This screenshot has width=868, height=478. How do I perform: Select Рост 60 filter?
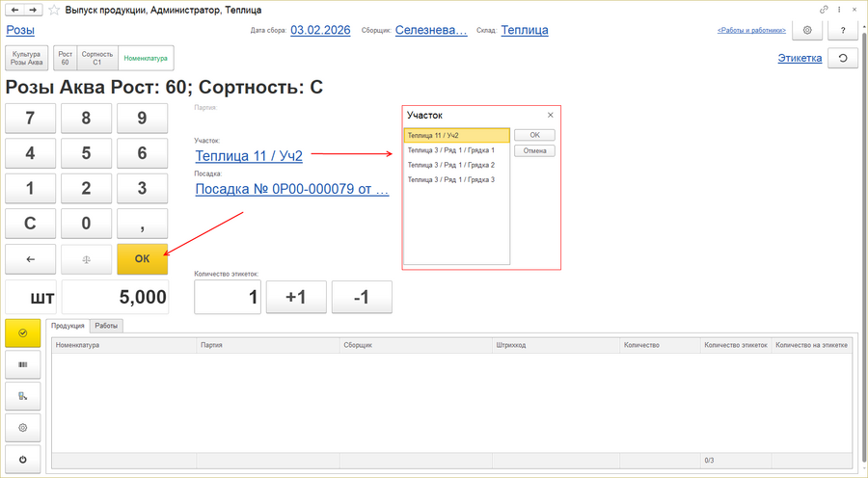[x=66, y=58]
